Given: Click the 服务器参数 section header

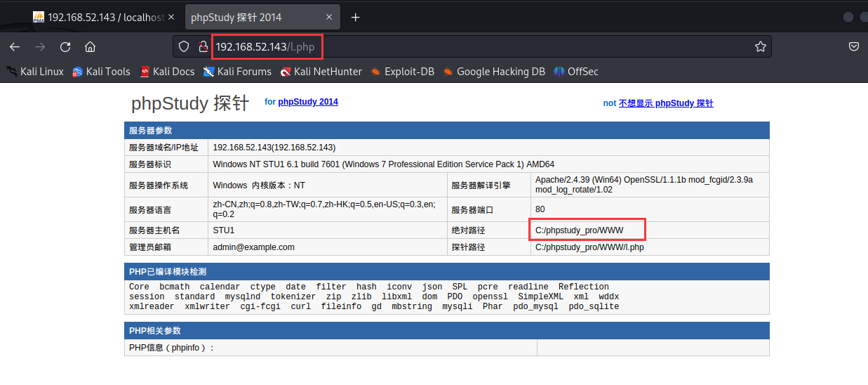Looking at the screenshot, I should pos(446,130).
